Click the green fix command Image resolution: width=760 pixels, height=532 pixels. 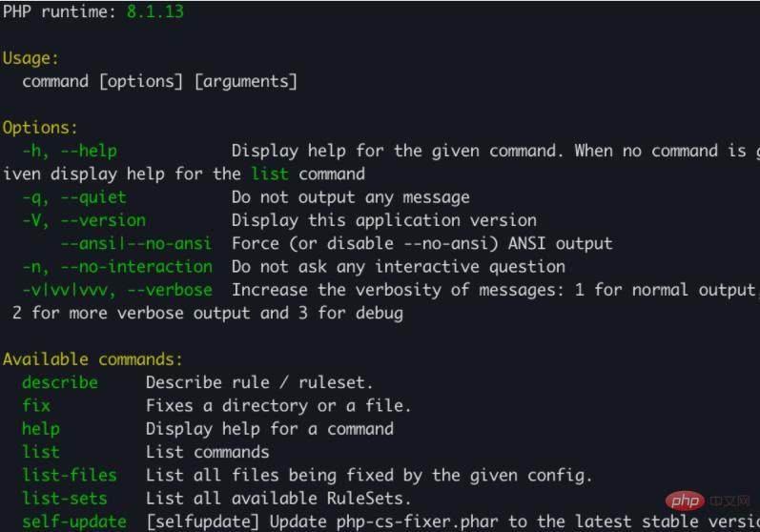(x=36, y=405)
